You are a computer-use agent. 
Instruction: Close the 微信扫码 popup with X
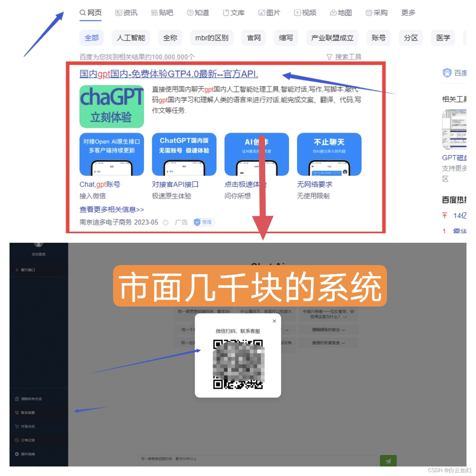274,321
